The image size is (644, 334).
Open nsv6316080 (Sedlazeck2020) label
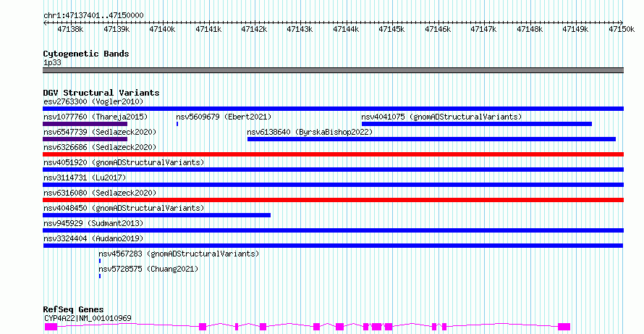click(100, 193)
